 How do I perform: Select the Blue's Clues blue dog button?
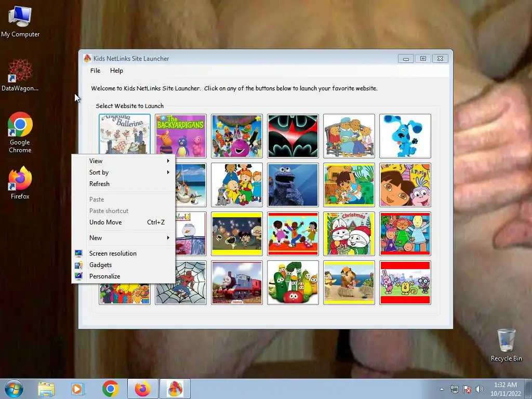405,136
